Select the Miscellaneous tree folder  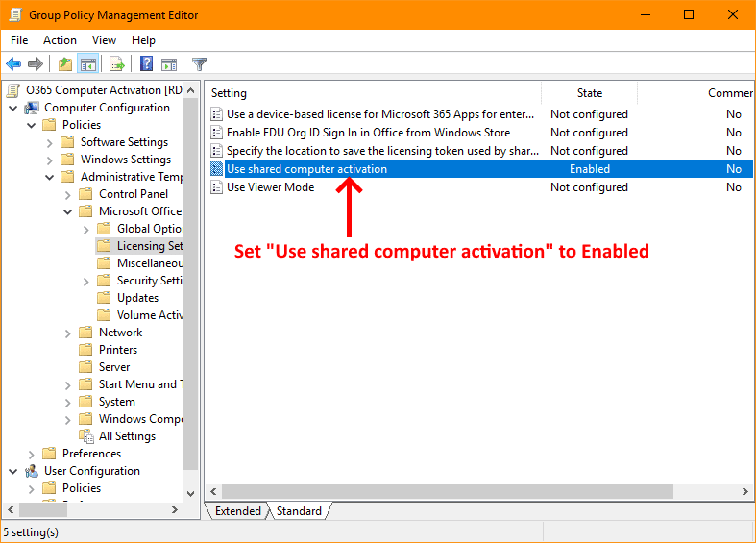[x=140, y=263]
